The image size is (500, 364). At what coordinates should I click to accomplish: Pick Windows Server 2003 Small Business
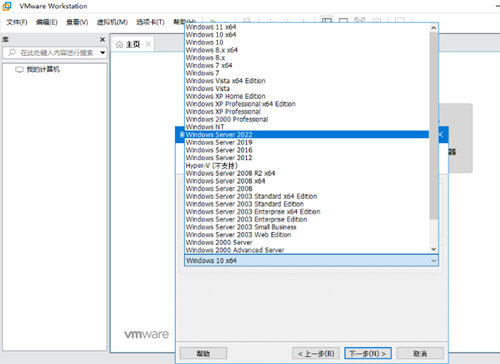click(307, 227)
